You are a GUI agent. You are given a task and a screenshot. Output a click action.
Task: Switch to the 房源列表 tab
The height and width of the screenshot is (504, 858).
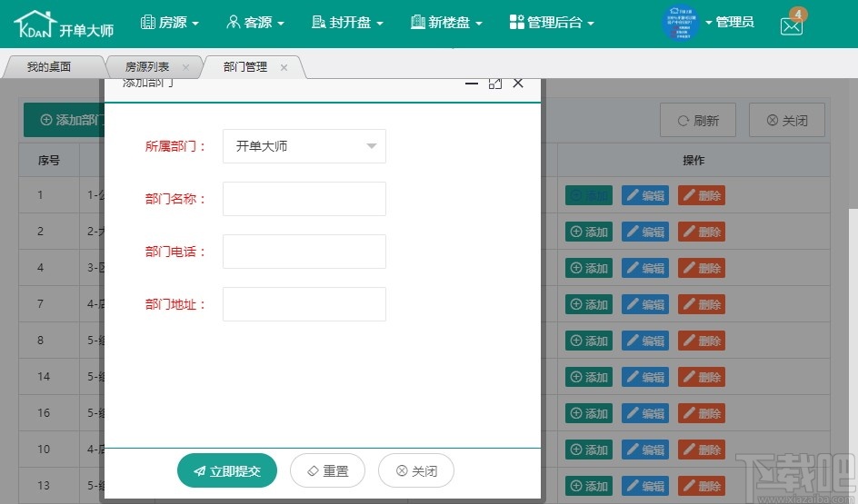coord(147,67)
